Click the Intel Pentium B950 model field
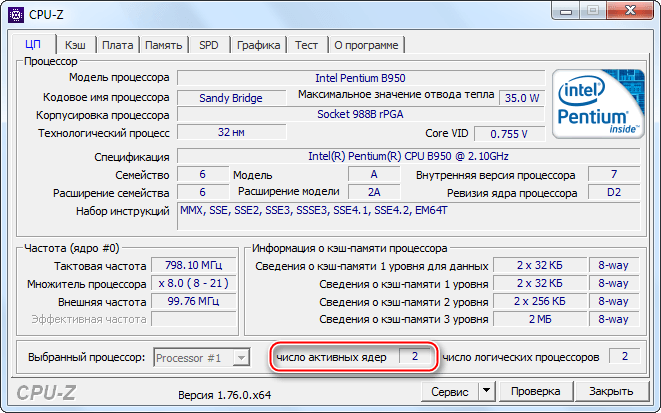The height and width of the screenshot is (413, 661). click(360, 78)
